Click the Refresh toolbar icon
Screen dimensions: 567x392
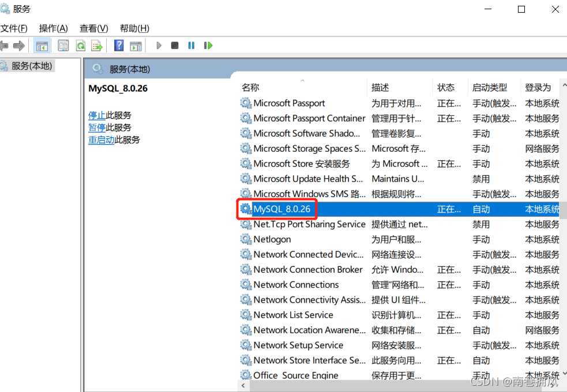80,46
